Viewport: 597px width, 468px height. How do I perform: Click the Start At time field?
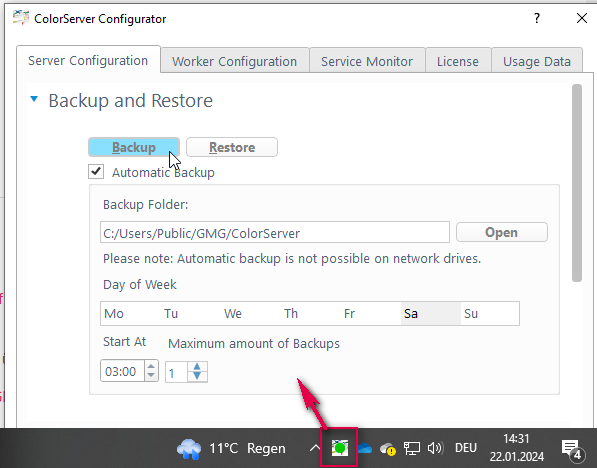122,371
